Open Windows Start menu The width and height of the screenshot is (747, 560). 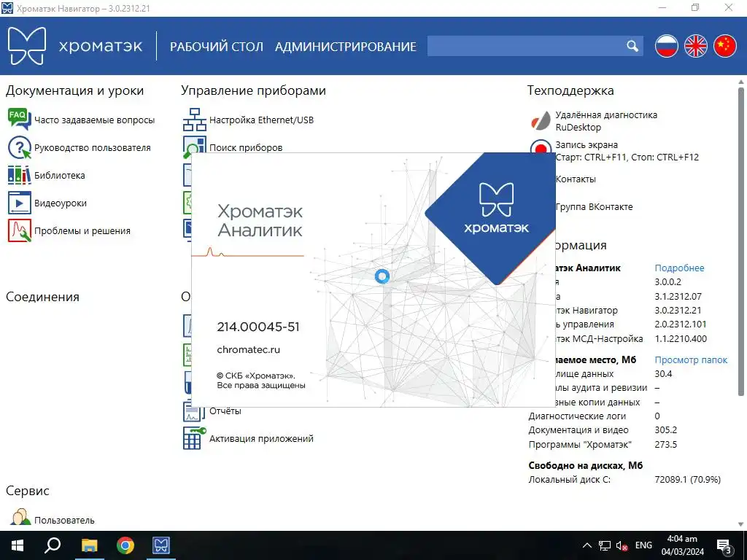18,545
